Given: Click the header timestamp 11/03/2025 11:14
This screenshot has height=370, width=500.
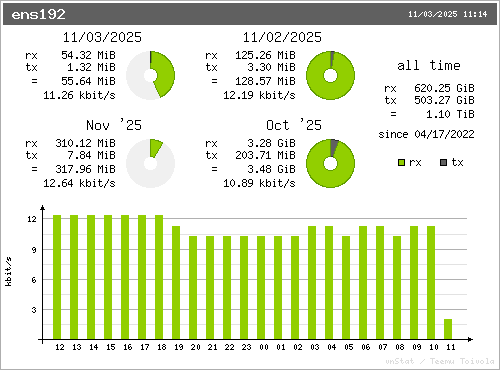Looking at the screenshot, I should tap(448, 14).
